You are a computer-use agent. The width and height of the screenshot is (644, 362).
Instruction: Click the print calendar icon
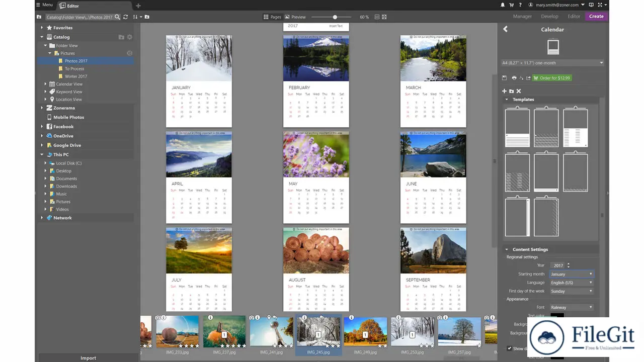point(514,78)
